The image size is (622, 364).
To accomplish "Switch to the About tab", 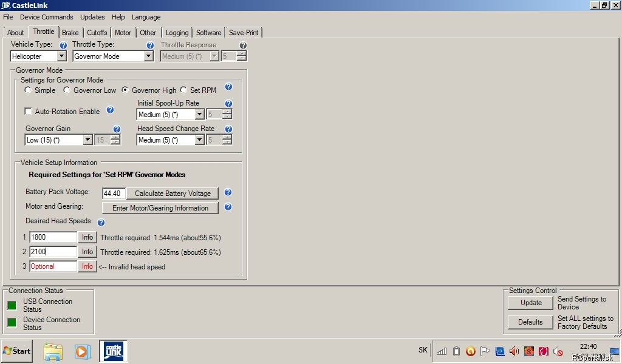I will coord(15,33).
